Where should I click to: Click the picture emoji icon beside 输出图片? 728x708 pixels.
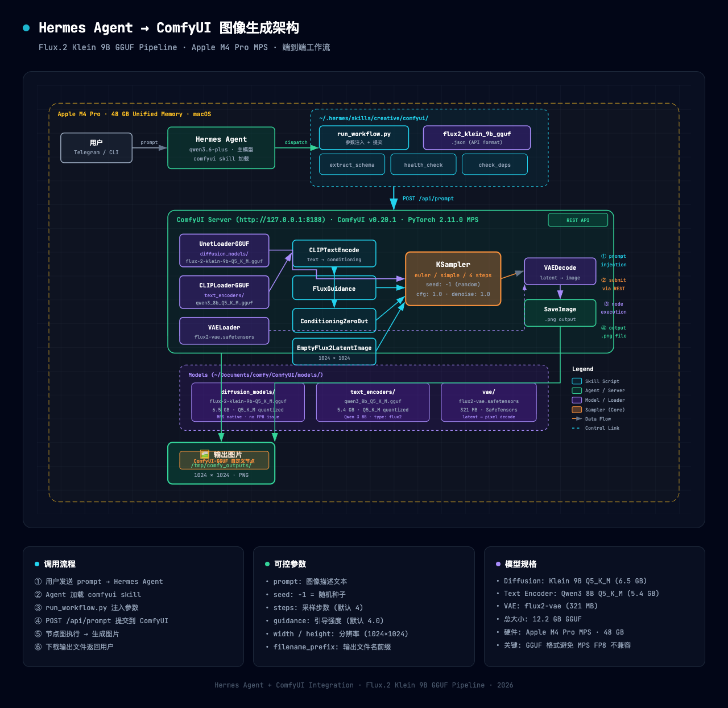tap(205, 454)
